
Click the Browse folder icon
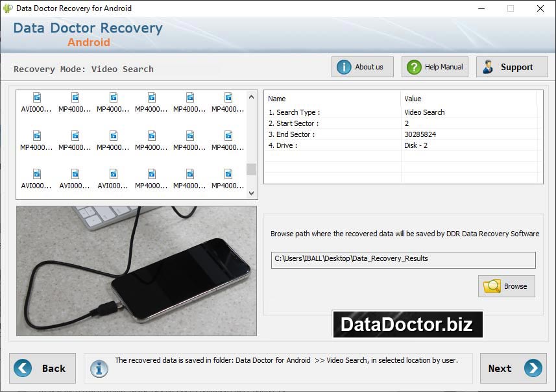pyautogui.click(x=492, y=286)
